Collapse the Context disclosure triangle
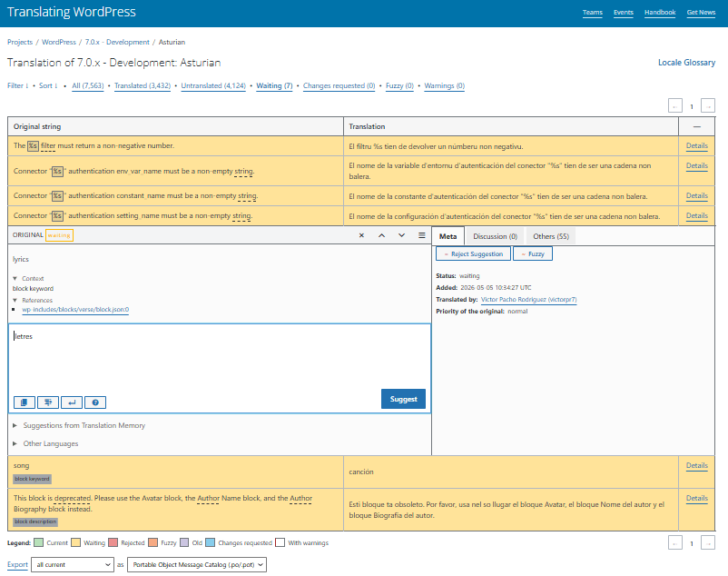The image size is (728, 576). click(15, 278)
